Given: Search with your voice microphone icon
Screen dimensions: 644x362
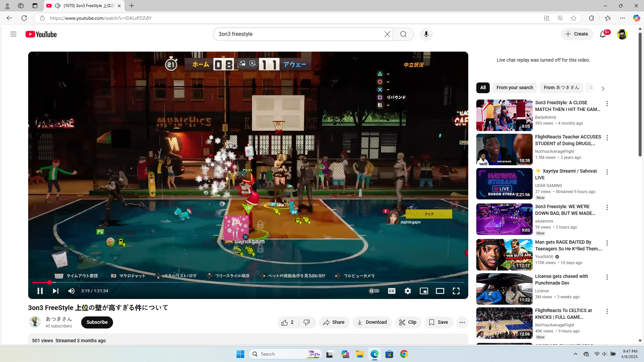Looking at the screenshot, I should click(426, 34).
